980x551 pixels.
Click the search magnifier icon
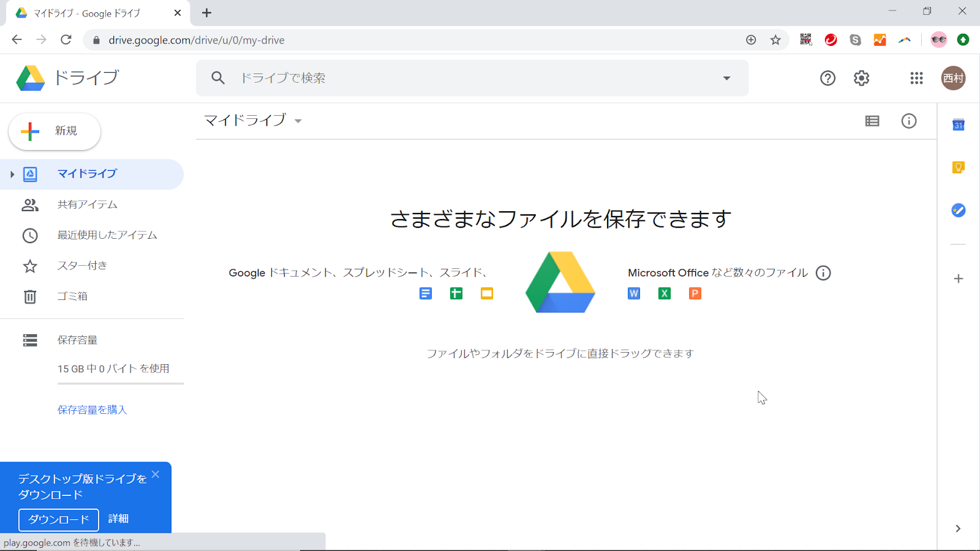[218, 78]
